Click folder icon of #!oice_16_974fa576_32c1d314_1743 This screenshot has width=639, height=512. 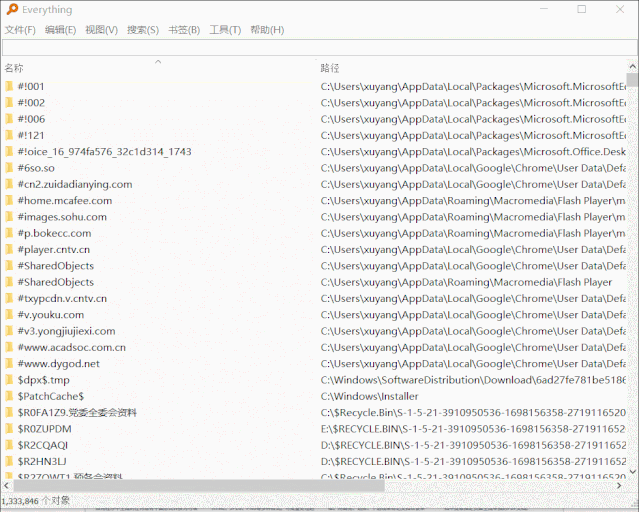(x=9, y=152)
